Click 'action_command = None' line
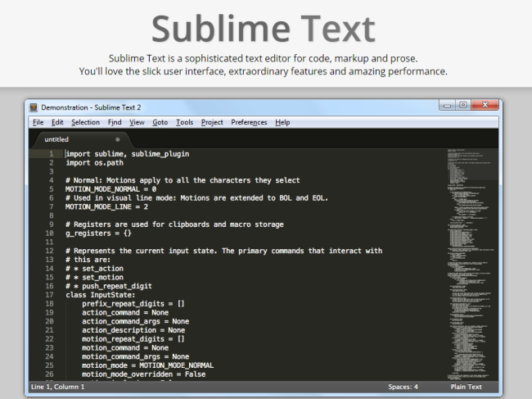 (x=125, y=313)
